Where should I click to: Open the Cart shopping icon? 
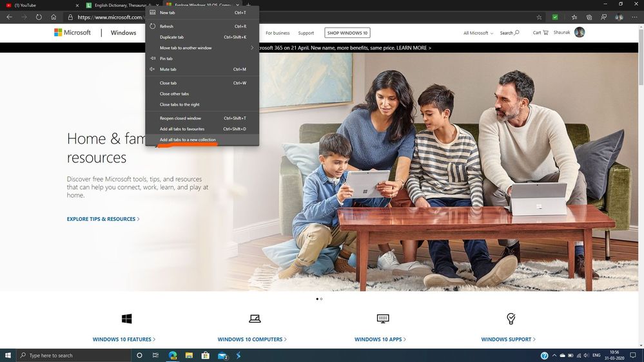click(x=540, y=33)
